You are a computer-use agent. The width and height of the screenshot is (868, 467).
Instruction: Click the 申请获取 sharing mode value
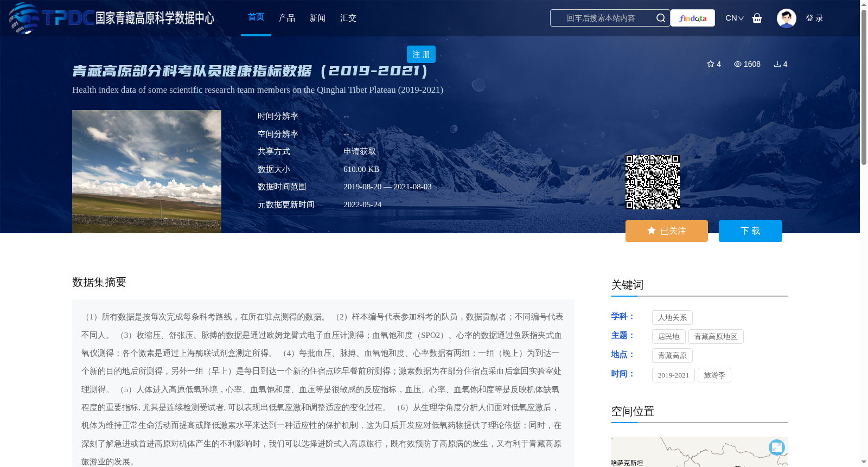pyautogui.click(x=360, y=151)
